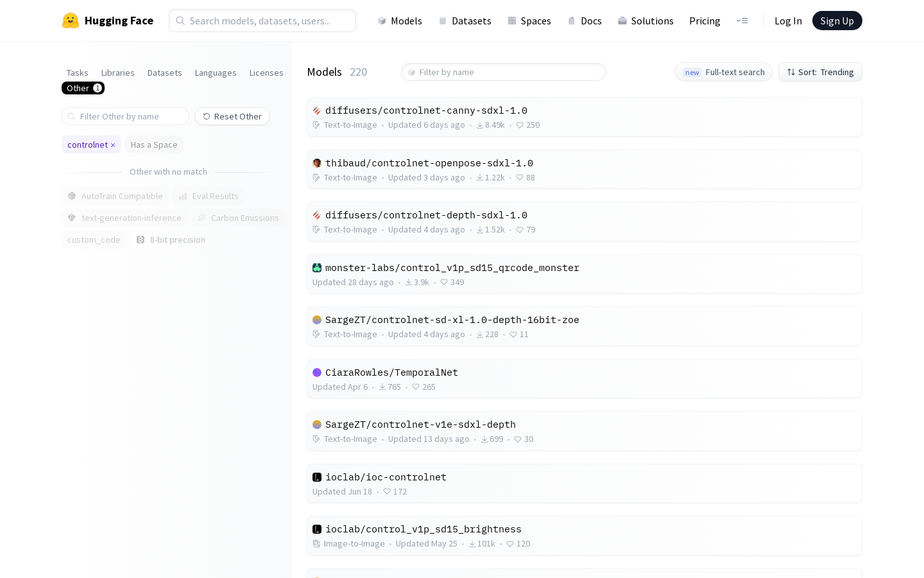Open Models in top navigation
924x578 pixels.
(x=399, y=21)
